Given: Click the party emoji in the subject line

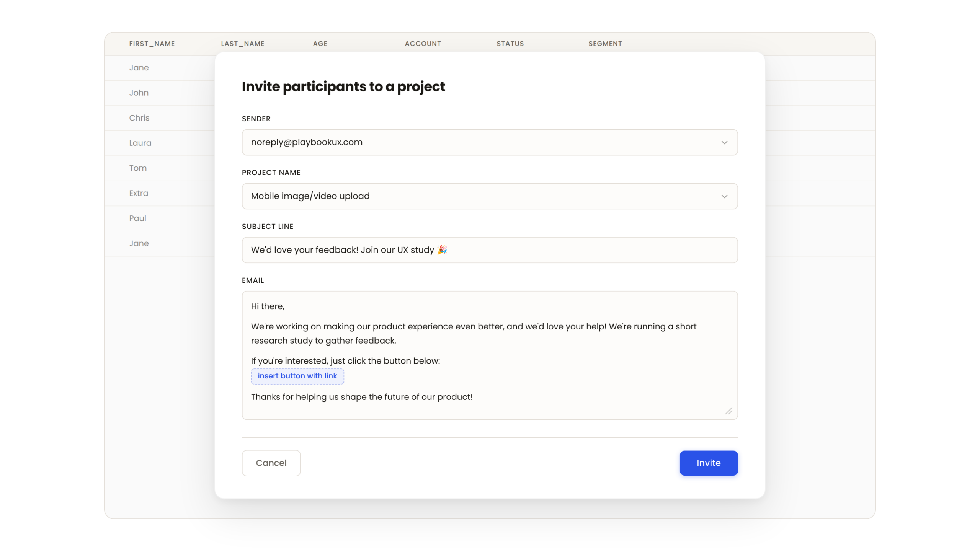Looking at the screenshot, I should [x=442, y=250].
